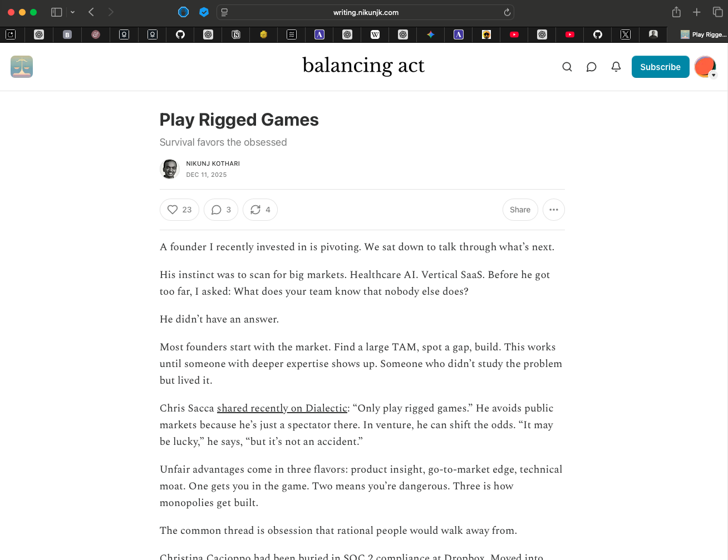This screenshot has height=560, width=728.
Task: Switch to the Wikipedia tab
Action: point(375,34)
